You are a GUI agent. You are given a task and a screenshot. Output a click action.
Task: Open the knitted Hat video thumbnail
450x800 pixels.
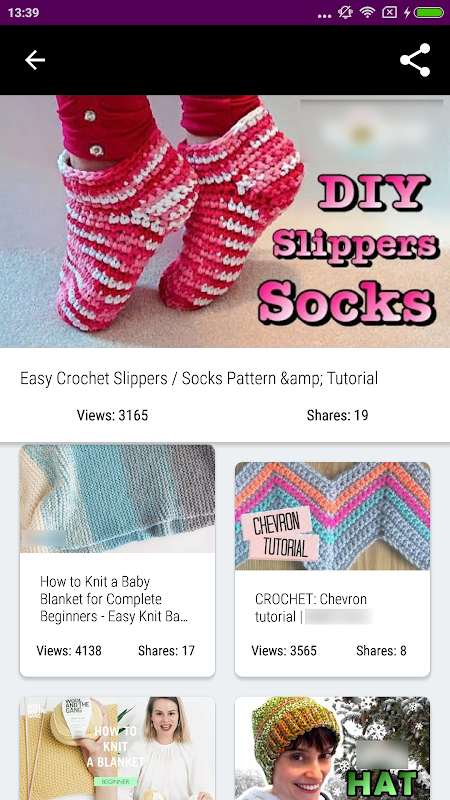332,748
